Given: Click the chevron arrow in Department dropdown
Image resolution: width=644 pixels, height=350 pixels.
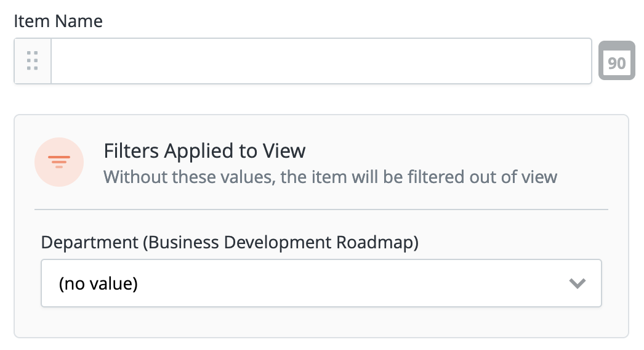Looking at the screenshot, I should tap(577, 283).
